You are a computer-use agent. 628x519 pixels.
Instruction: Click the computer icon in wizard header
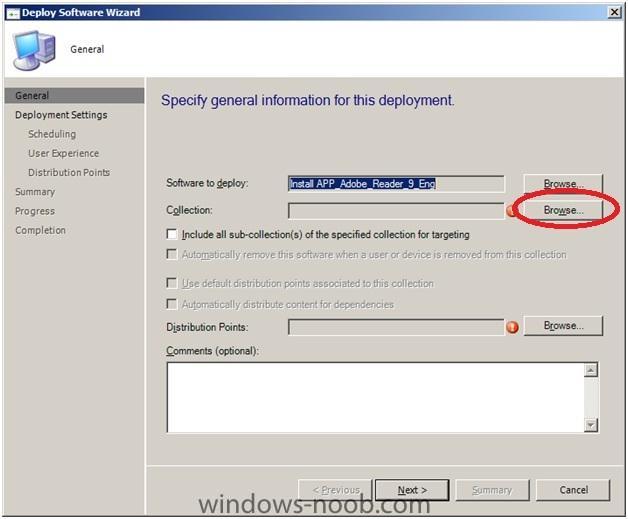34,50
